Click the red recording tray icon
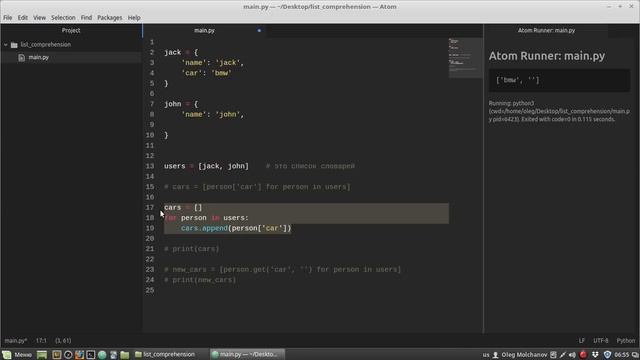The width and height of the screenshot is (640, 360). tap(583, 355)
